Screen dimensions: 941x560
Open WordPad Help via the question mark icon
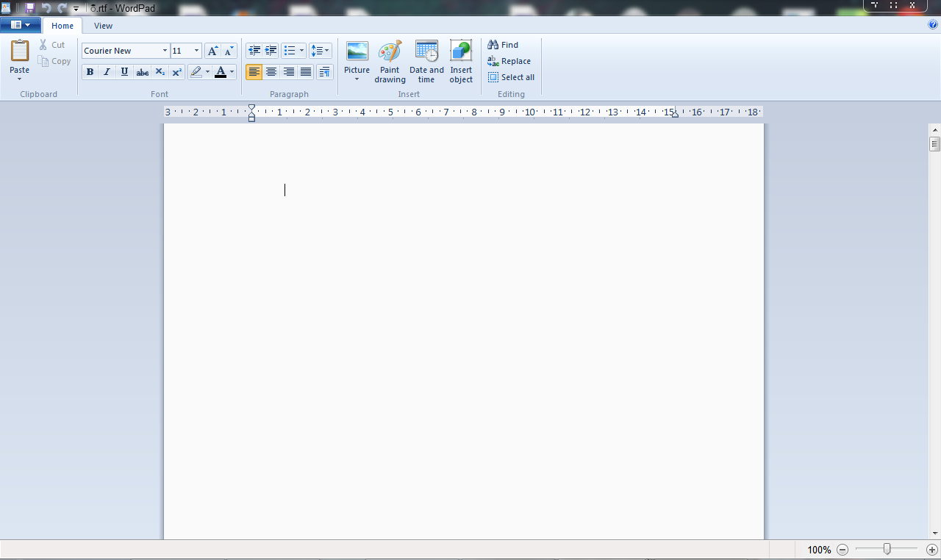pyautogui.click(x=933, y=25)
